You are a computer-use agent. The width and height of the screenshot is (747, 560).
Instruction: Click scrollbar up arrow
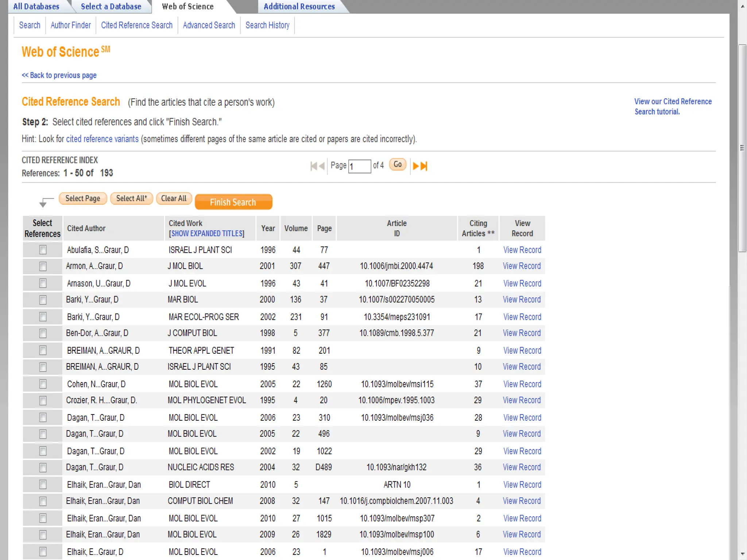[x=742, y=6]
